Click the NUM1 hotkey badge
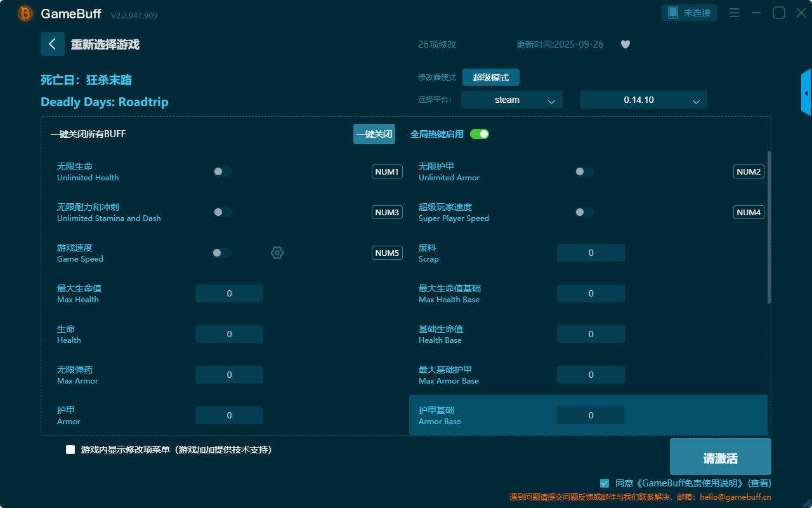812x508 pixels. coord(387,171)
